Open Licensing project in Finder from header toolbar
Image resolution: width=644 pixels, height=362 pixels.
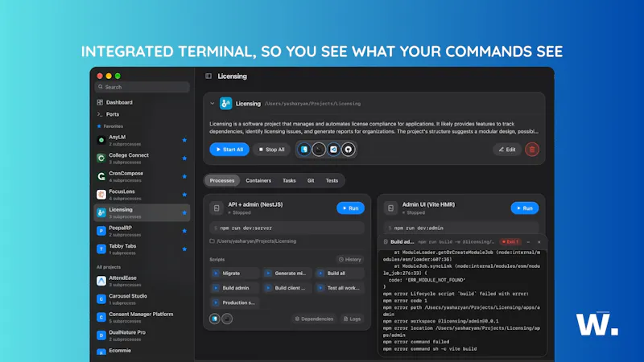(304, 150)
